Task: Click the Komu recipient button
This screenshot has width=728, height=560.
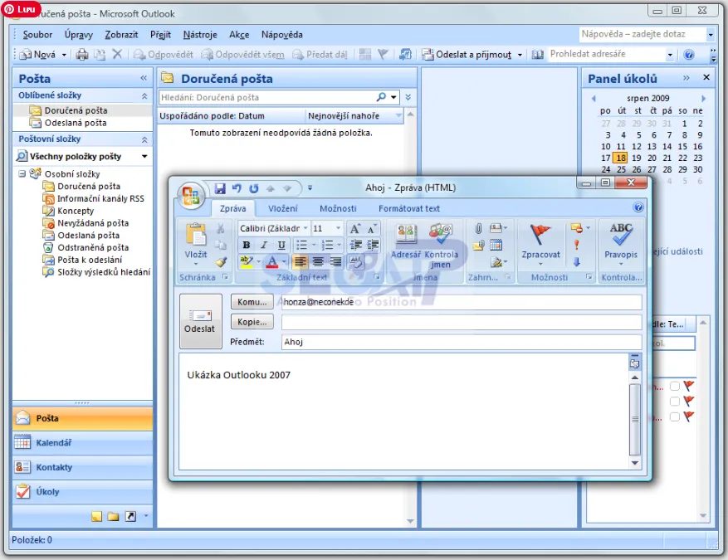Action: pos(252,302)
